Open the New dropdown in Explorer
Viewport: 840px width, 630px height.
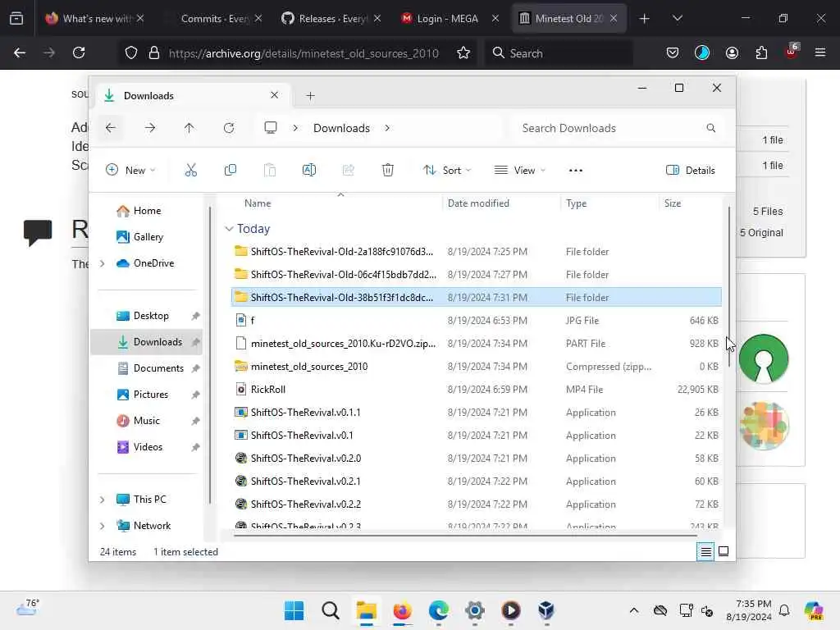pos(130,171)
